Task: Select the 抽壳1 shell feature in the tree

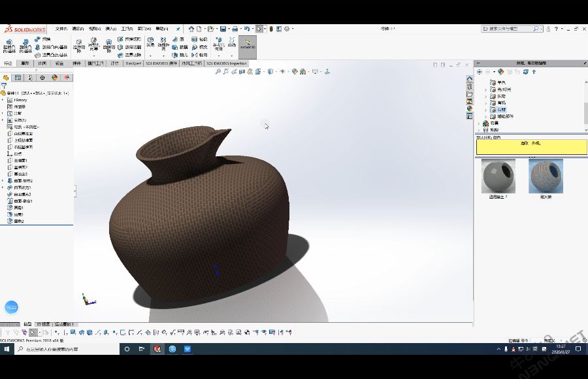Action: pyautogui.click(x=16, y=214)
